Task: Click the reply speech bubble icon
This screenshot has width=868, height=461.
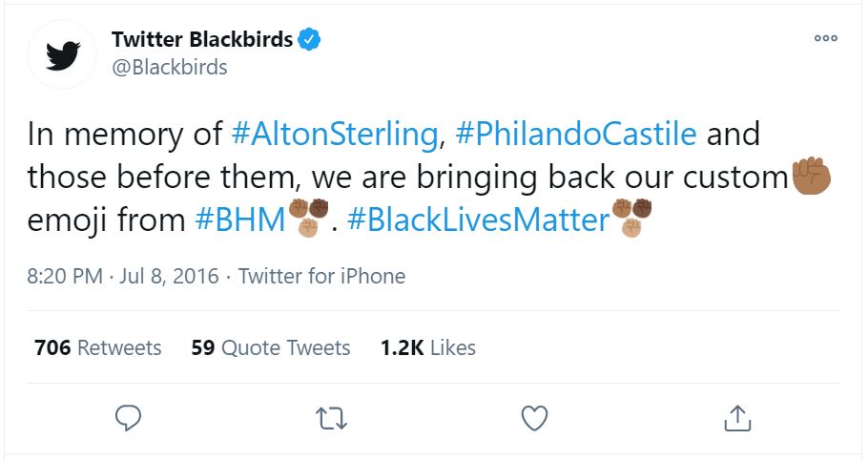Action: click(x=128, y=417)
